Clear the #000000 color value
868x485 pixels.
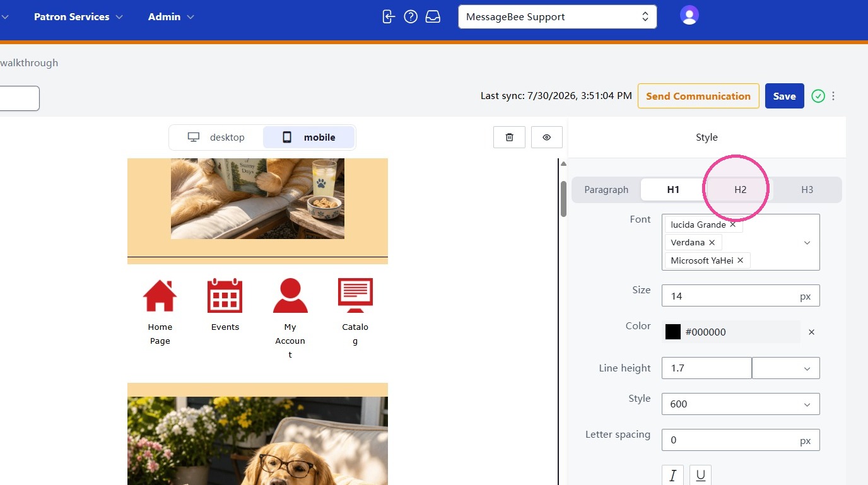point(812,332)
